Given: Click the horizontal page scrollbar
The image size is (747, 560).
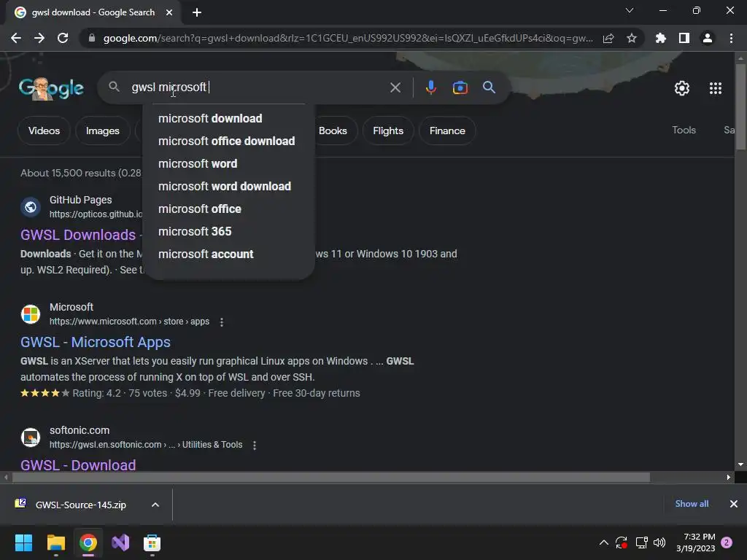Looking at the screenshot, I should (331, 477).
